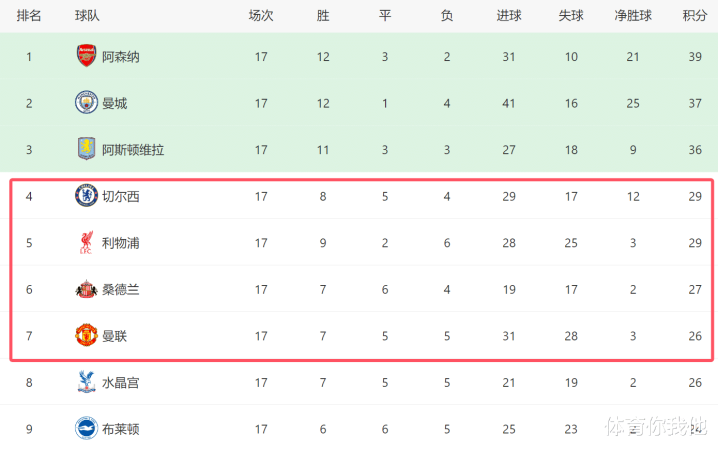Click the Liverpool club crest icon
Image resolution: width=718 pixels, height=450 pixels.
86,242
